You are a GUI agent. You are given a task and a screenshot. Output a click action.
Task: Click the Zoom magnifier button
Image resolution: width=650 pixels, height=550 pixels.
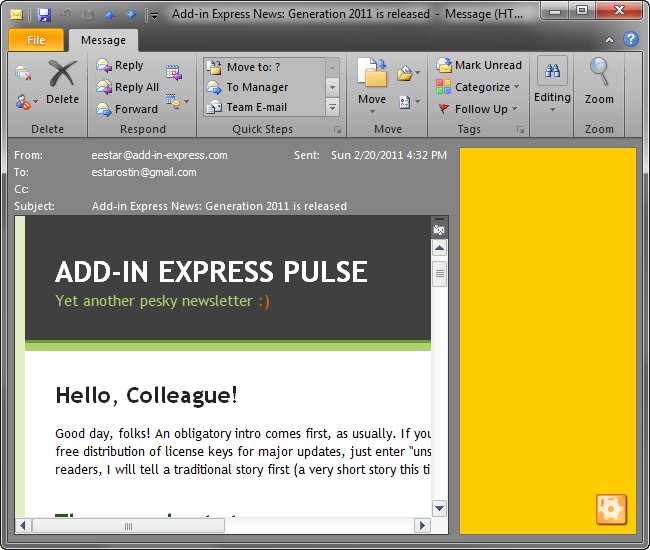tap(599, 81)
